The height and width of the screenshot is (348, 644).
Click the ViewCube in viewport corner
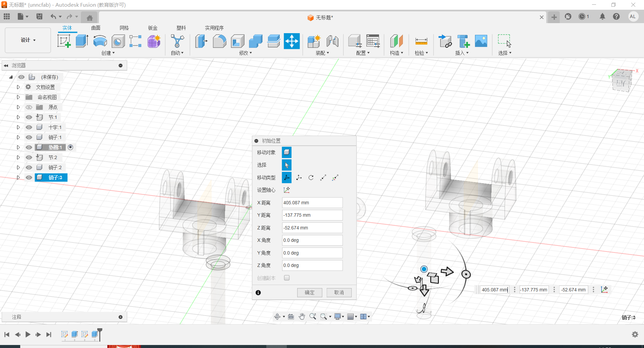point(622,81)
